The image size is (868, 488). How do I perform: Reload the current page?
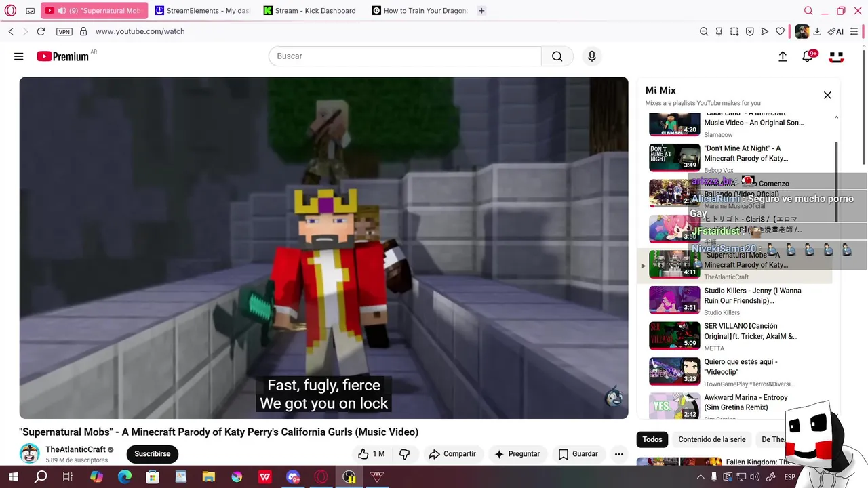[41, 31]
